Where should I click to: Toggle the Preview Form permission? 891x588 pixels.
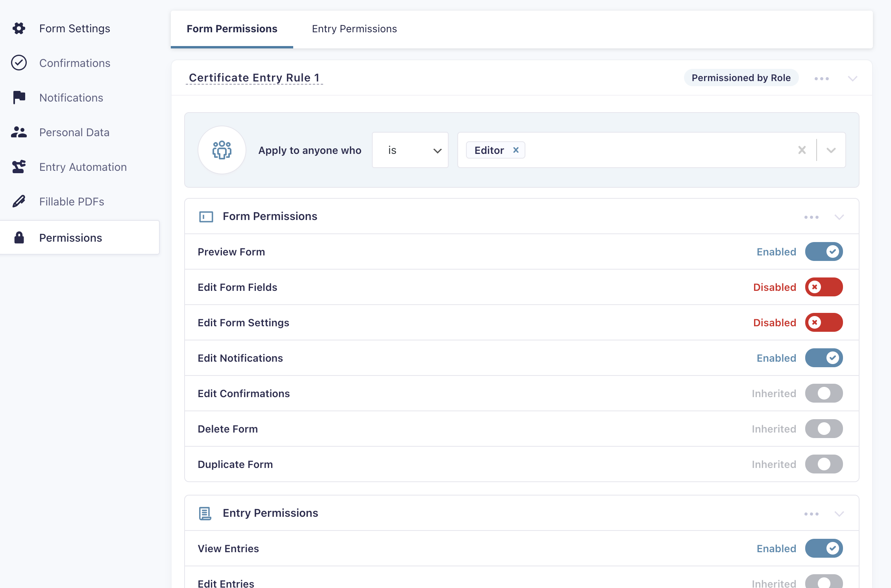[x=824, y=251]
